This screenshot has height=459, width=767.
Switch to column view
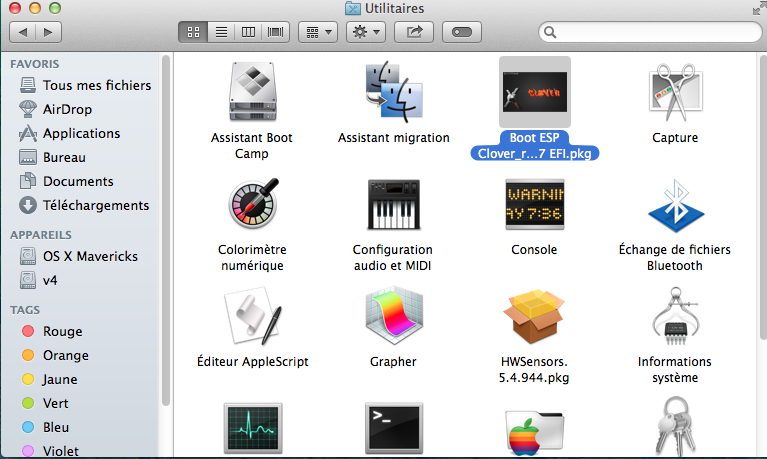[248, 32]
